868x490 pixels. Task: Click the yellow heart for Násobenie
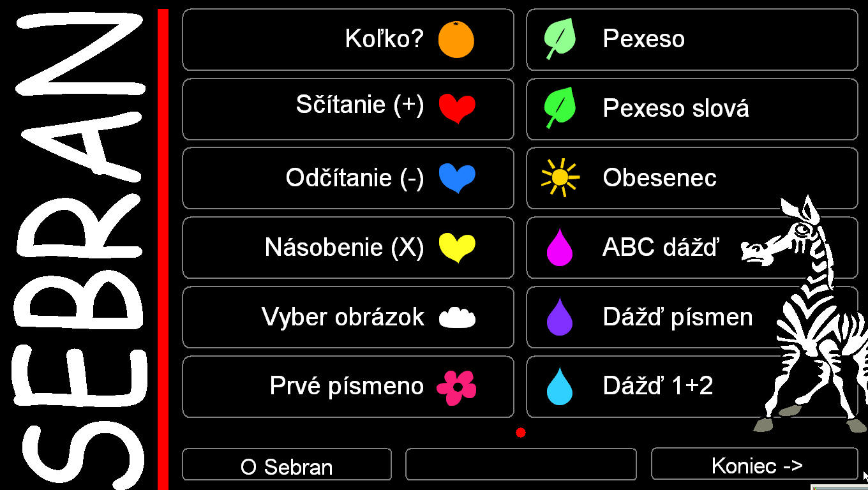(457, 248)
